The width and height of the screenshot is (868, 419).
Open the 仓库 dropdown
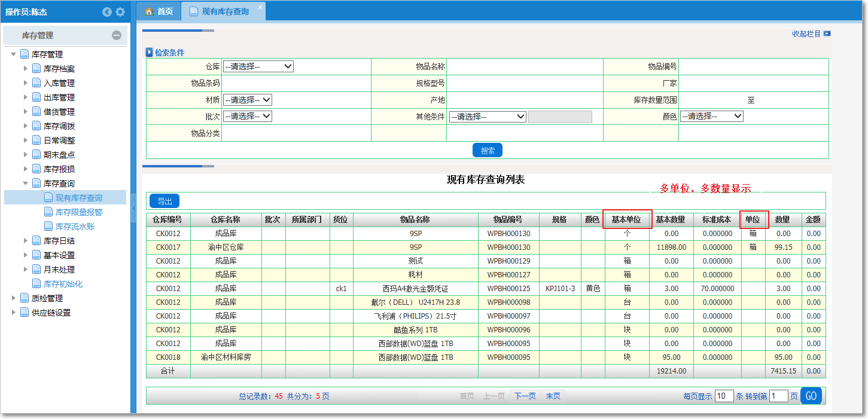(258, 66)
